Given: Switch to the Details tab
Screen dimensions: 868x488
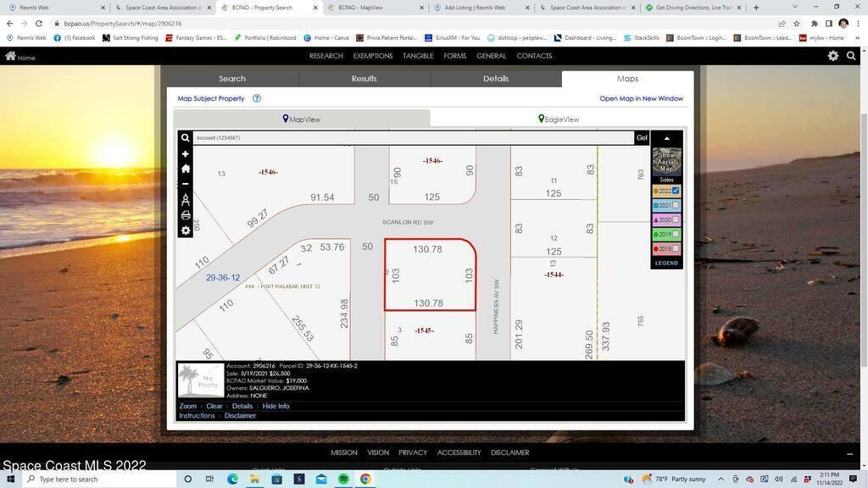Looking at the screenshot, I should pyautogui.click(x=496, y=79).
